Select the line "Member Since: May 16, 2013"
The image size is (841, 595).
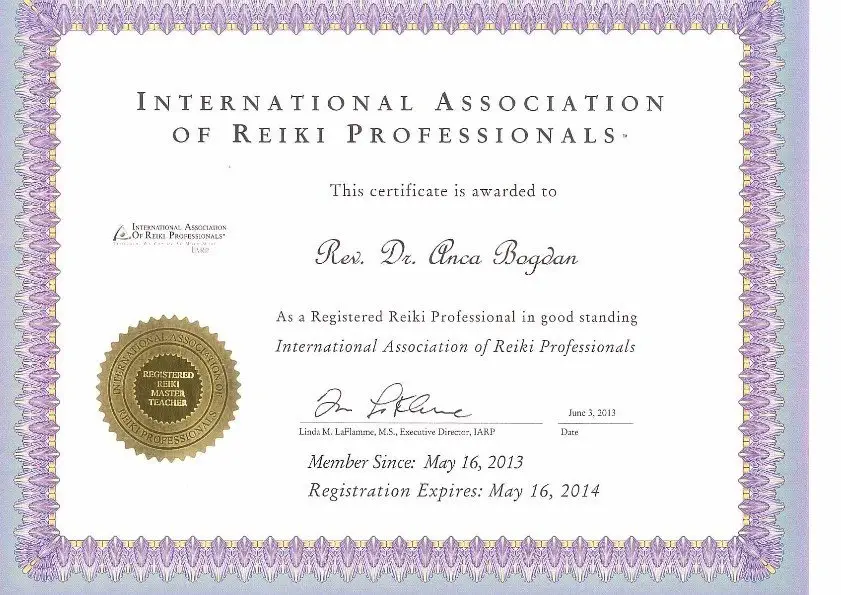415,462
